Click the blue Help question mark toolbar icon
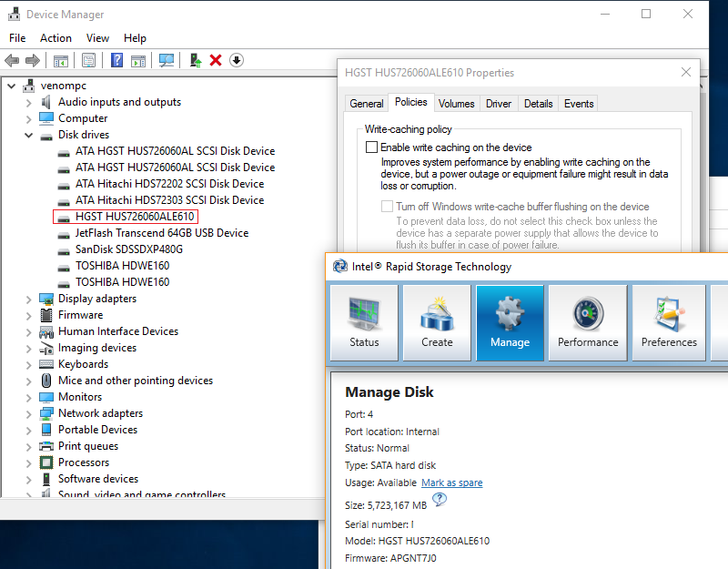 point(117,60)
